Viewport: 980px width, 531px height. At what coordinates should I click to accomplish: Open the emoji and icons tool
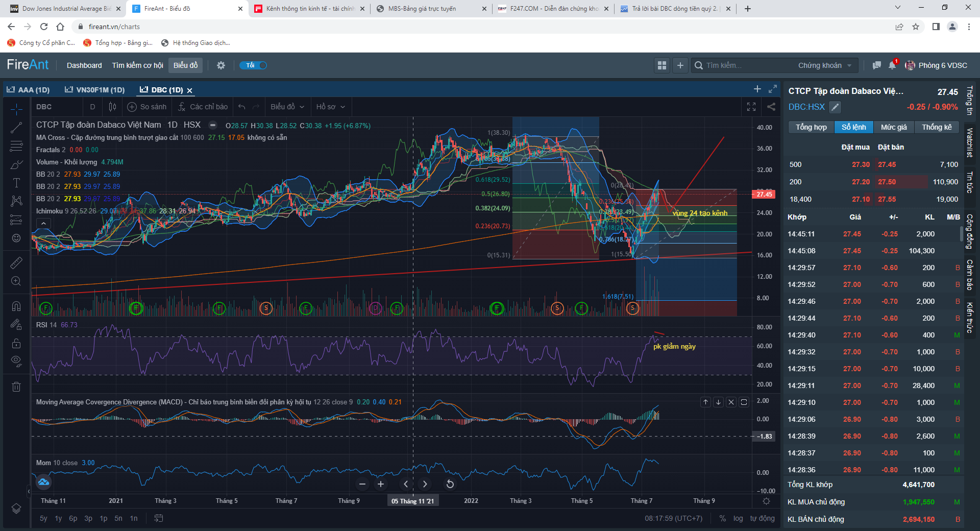pyautogui.click(x=16, y=238)
